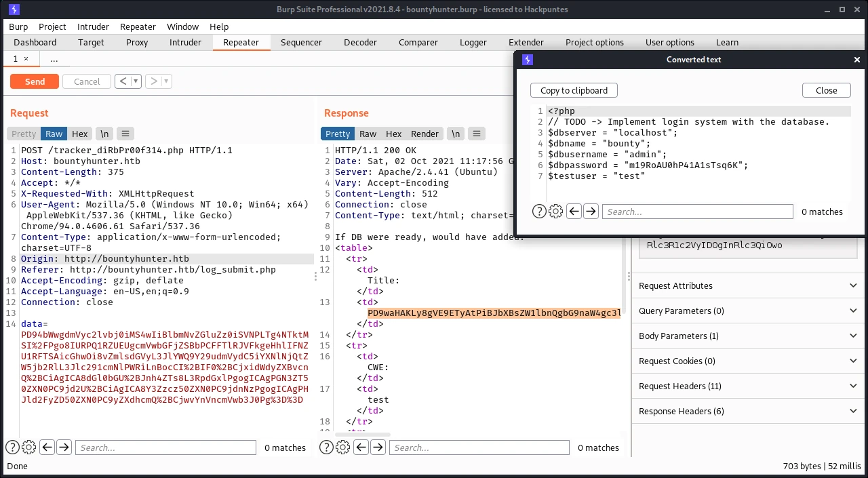Go to previous match in Converted text search
This screenshot has height=478, width=868.
(x=574, y=212)
